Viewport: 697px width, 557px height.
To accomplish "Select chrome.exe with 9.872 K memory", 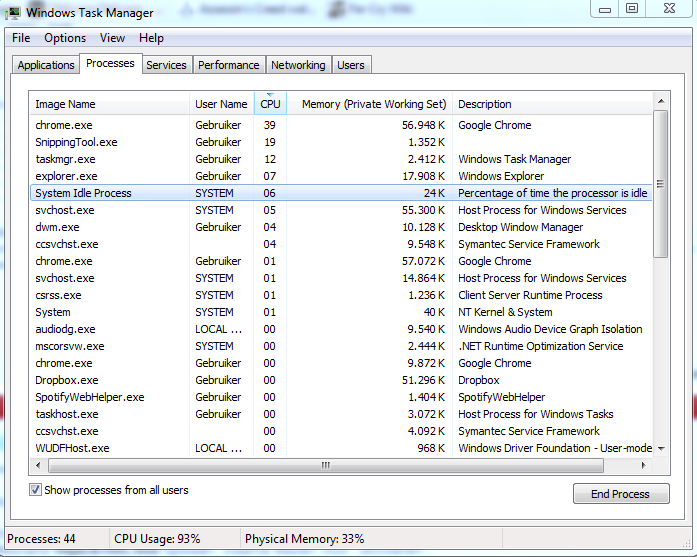I will [341, 363].
